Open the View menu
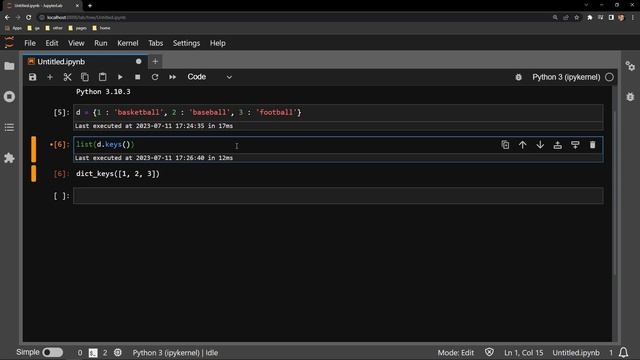 76,43
